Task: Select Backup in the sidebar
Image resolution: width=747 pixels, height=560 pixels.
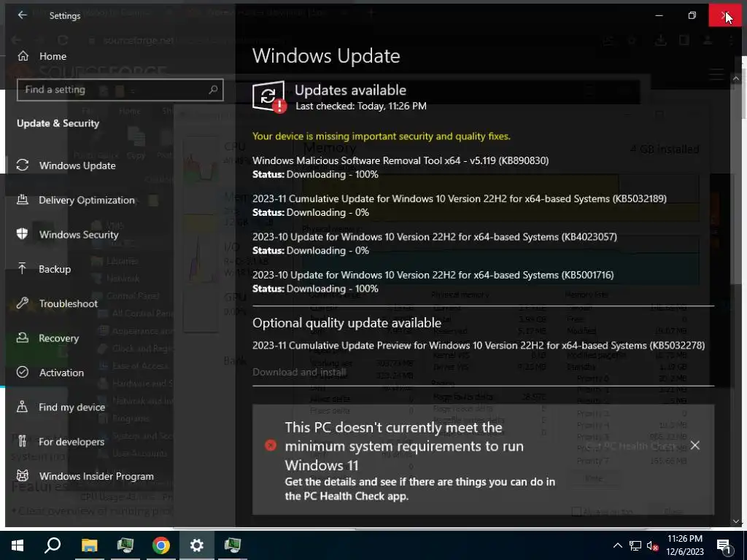Action: point(55,269)
